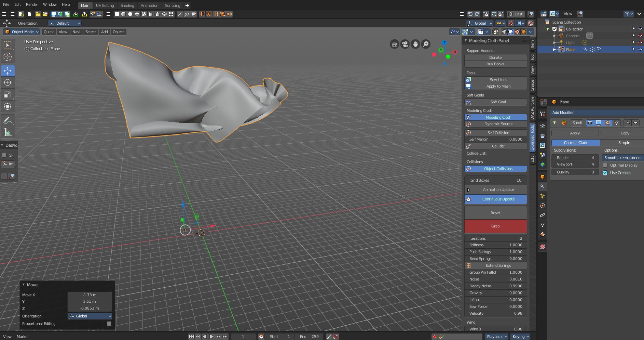
Task: Jump to the first frame
Action: pos(191,337)
